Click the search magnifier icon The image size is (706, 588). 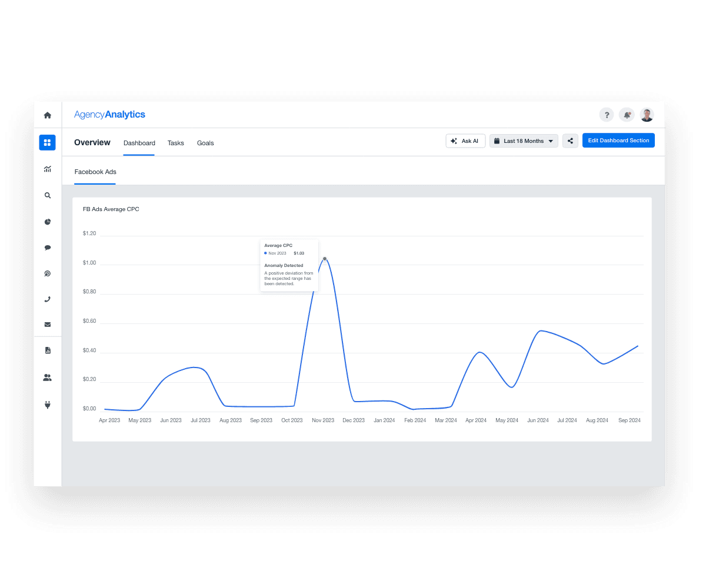point(47,195)
